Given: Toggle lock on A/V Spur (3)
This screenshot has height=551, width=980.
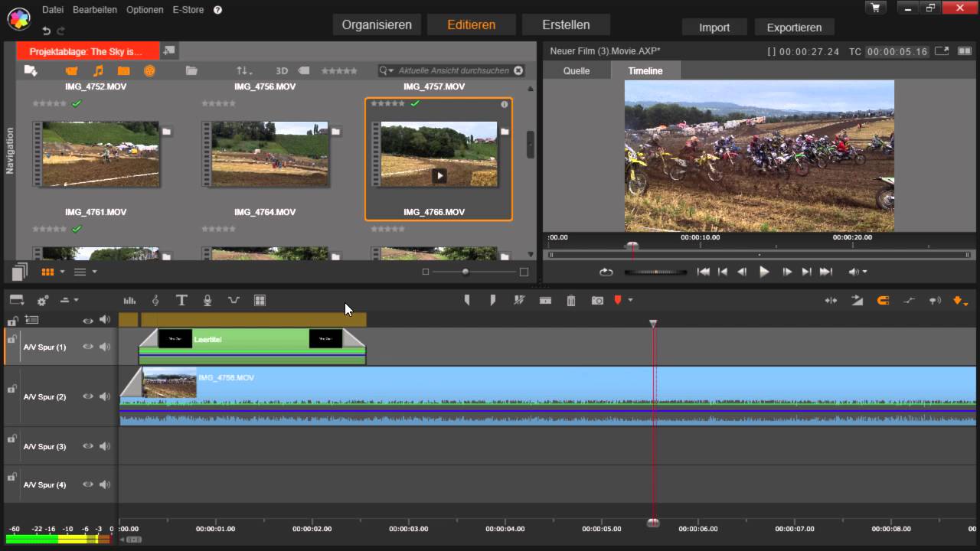Looking at the screenshot, I should (11, 439).
